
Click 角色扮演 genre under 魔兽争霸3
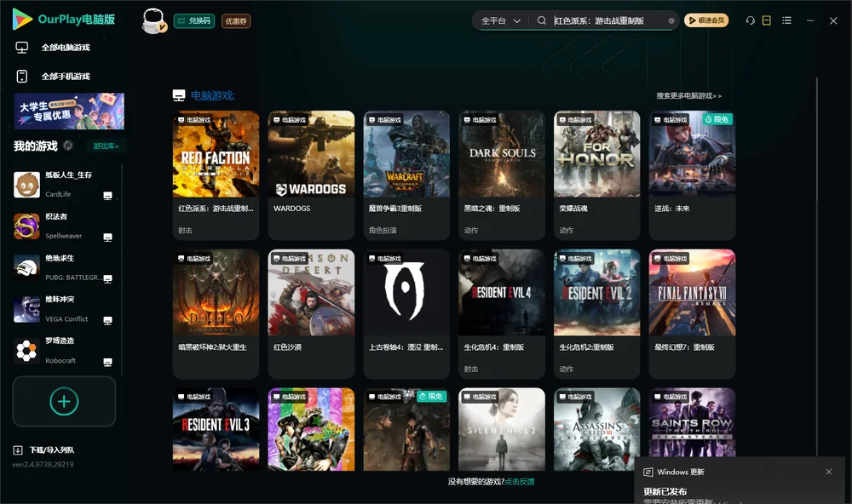pos(383,230)
